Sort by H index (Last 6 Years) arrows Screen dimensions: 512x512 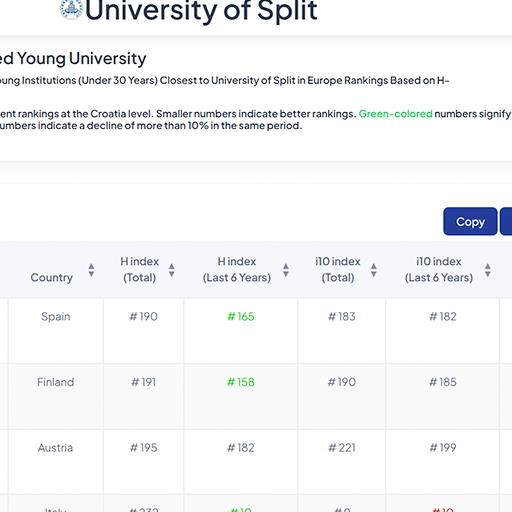(286, 270)
